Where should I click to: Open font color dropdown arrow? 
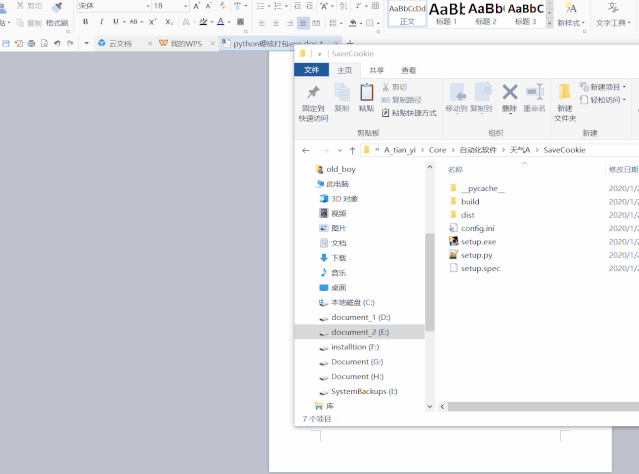229,22
